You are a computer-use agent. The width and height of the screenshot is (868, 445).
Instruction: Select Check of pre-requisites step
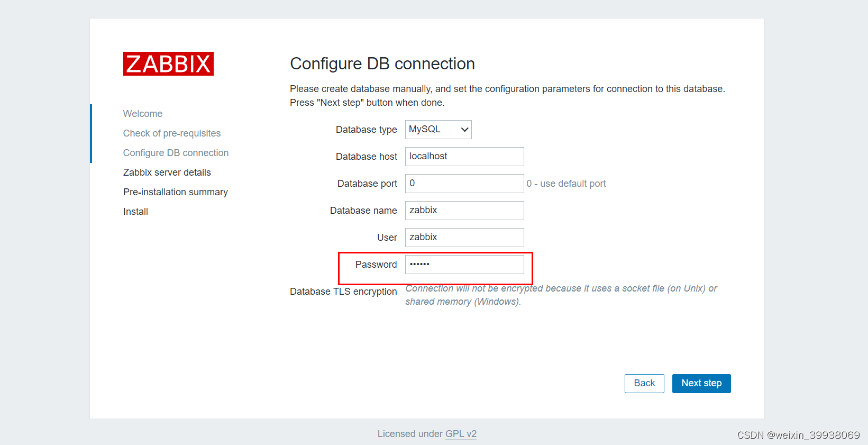coord(172,133)
